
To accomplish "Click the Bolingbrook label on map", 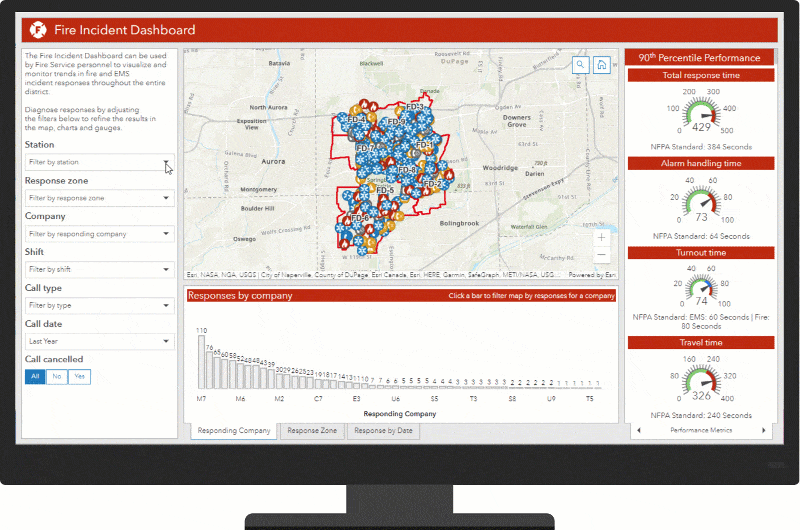I will [x=459, y=223].
